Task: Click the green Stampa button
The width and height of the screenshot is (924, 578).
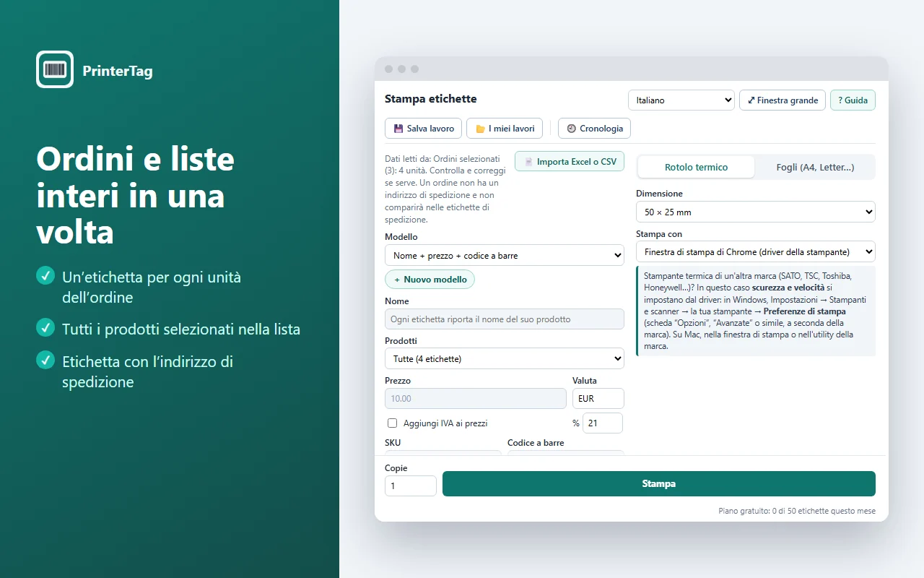Action: click(x=659, y=484)
